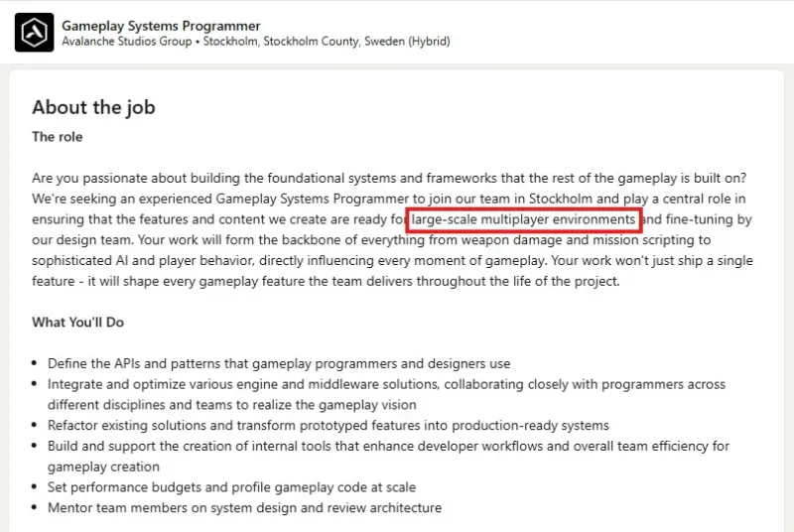The width and height of the screenshot is (794, 532).
Task: Open the Gameplay Systems Programmer title link
Action: click(x=161, y=26)
